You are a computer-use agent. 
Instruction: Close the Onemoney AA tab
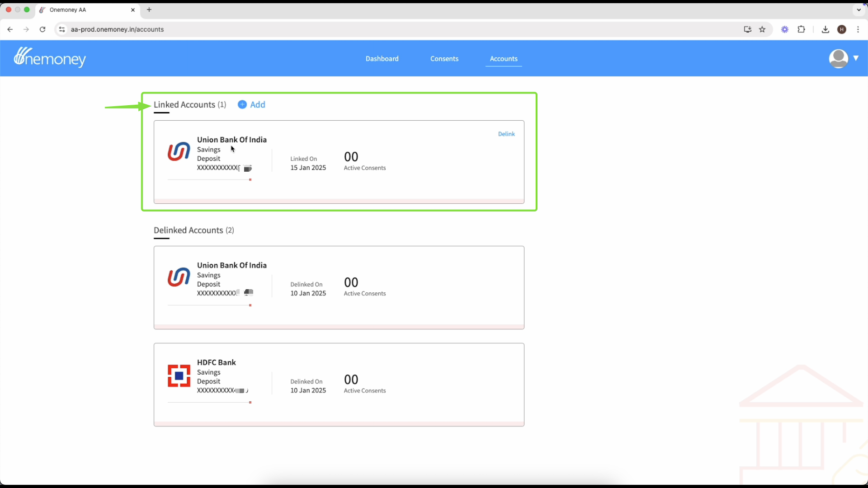point(133,10)
